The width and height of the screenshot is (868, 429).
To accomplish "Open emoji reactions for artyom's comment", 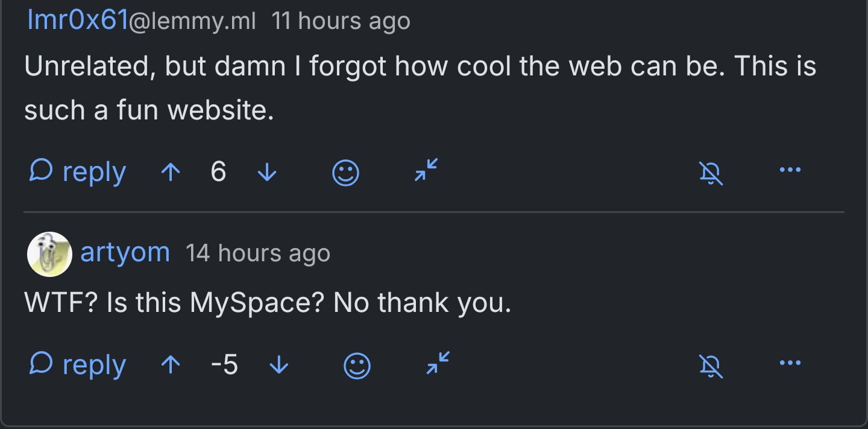I will coord(356,364).
